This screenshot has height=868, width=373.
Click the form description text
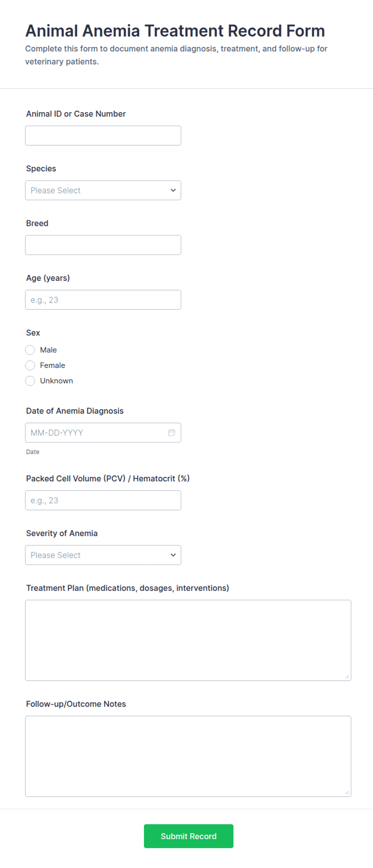pos(176,55)
